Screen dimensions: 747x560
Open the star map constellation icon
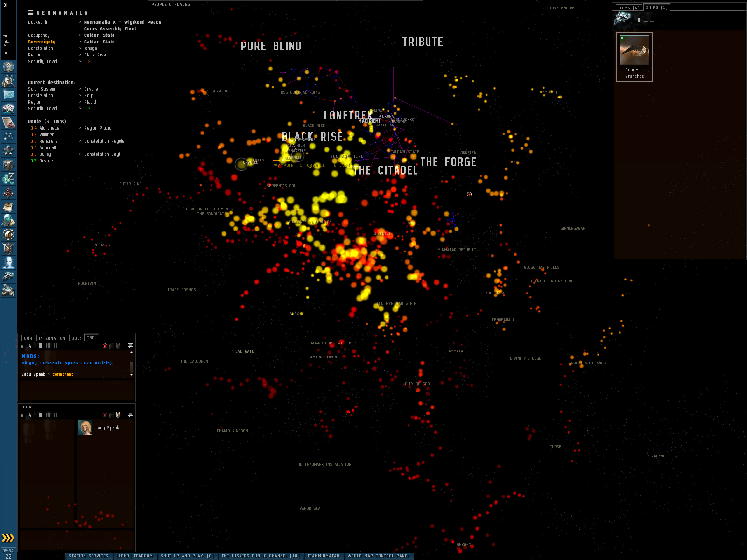click(8, 137)
